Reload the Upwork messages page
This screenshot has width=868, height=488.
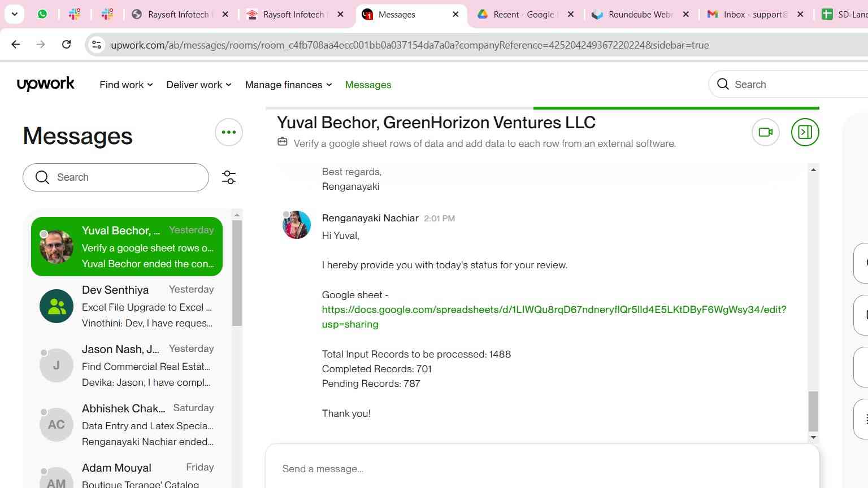[66, 45]
